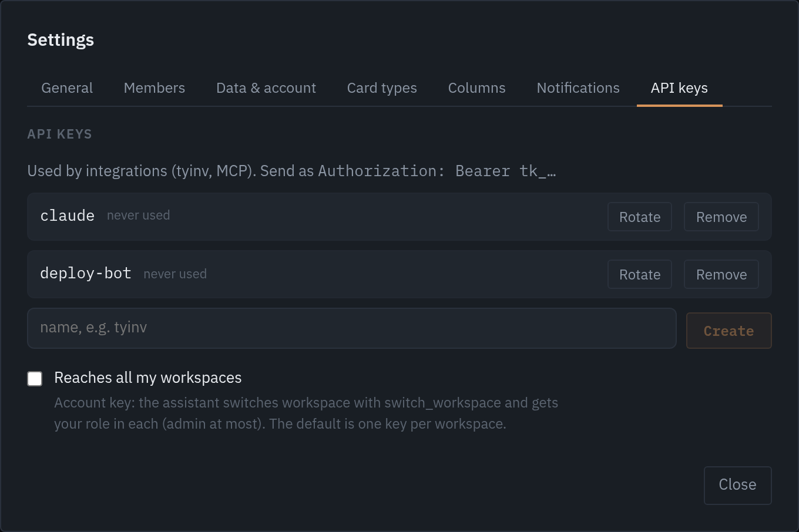Click the Create key button
The width and height of the screenshot is (799, 532).
[x=728, y=331]
